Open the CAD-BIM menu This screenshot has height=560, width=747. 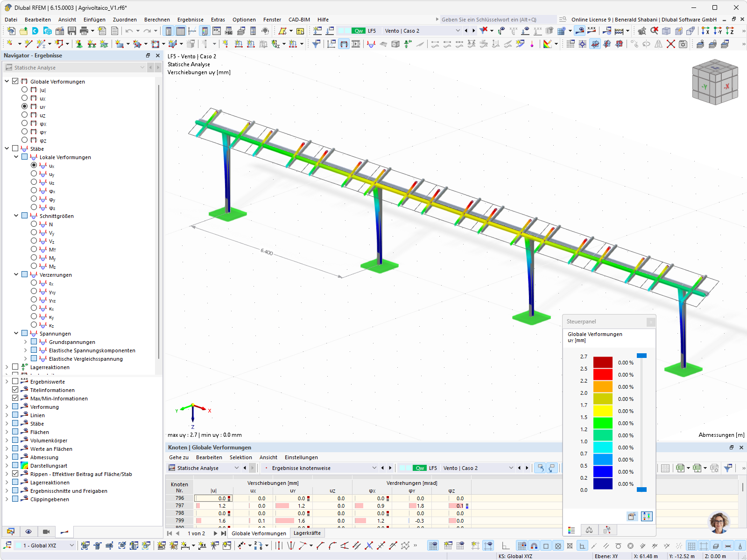[299, 20]
